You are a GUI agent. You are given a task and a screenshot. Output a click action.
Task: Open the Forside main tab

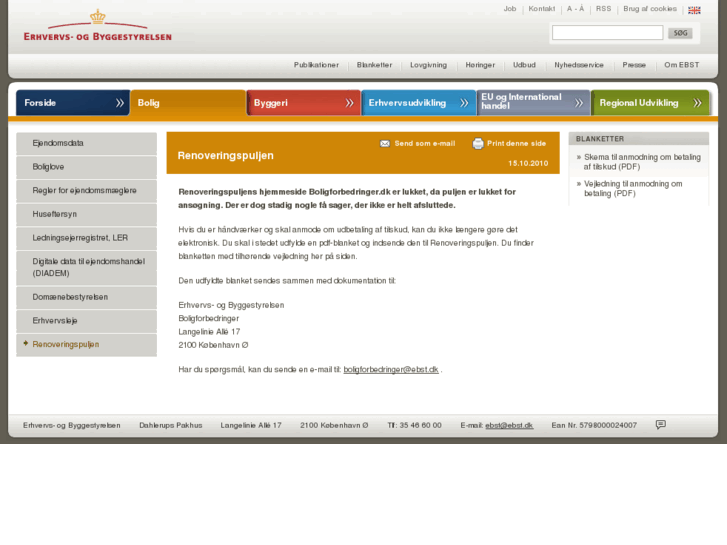pos(73,103)
